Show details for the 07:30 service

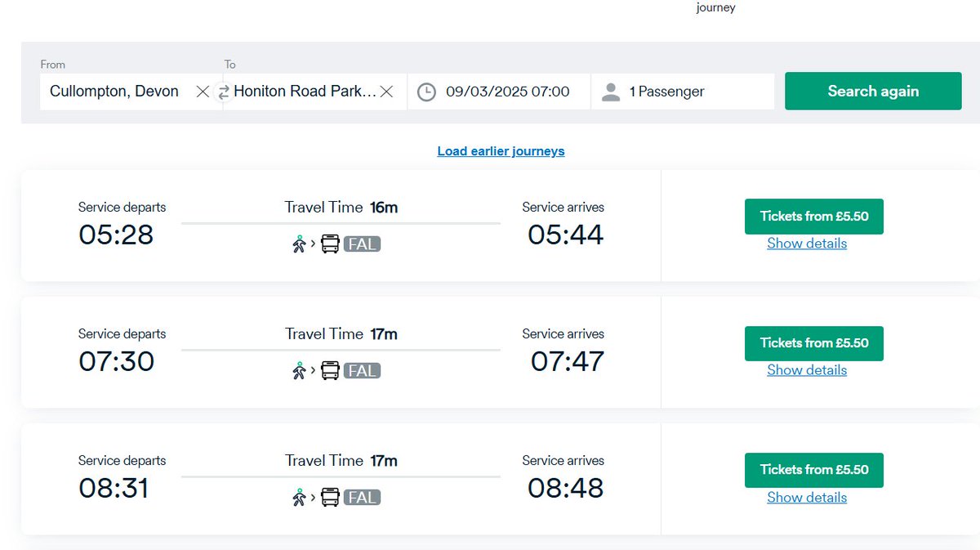[807, 370]
